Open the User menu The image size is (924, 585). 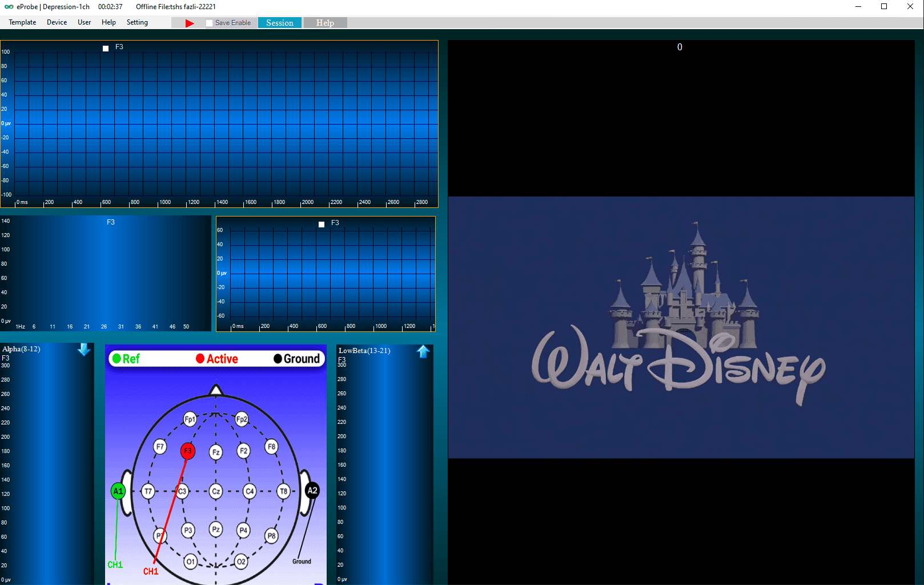click(x=85, y=22)
